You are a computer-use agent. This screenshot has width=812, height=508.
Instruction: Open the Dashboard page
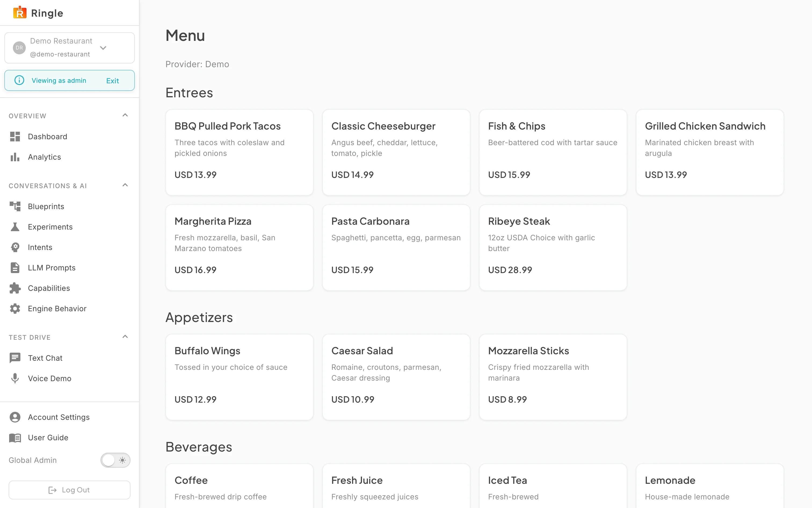pos(70,137)
